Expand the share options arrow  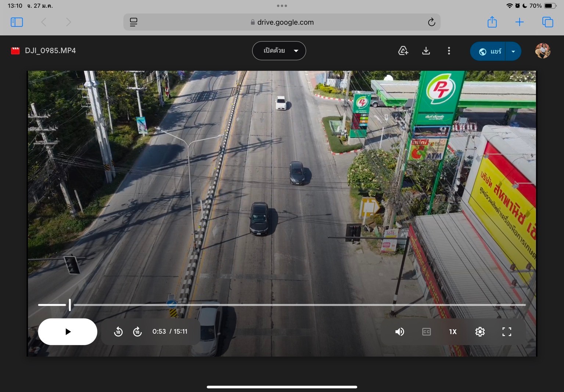click(x=513, y=51)
